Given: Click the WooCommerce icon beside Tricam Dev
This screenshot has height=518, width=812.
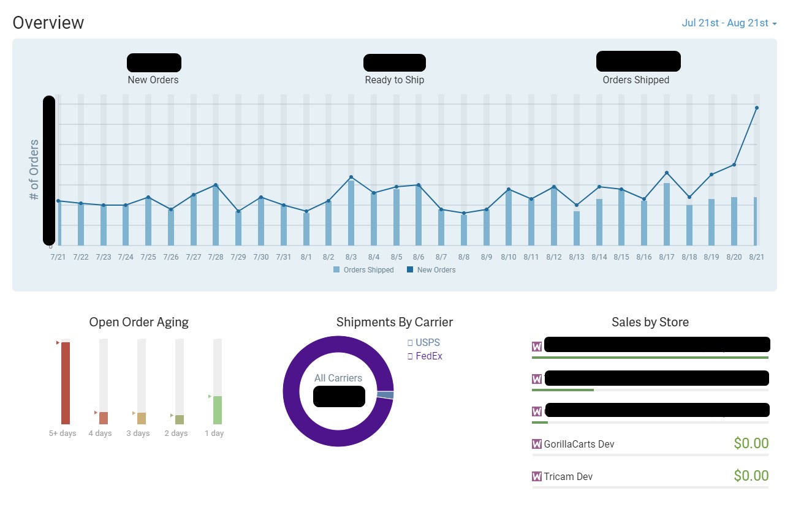Looking at the screenshot, I should point(537,476).
